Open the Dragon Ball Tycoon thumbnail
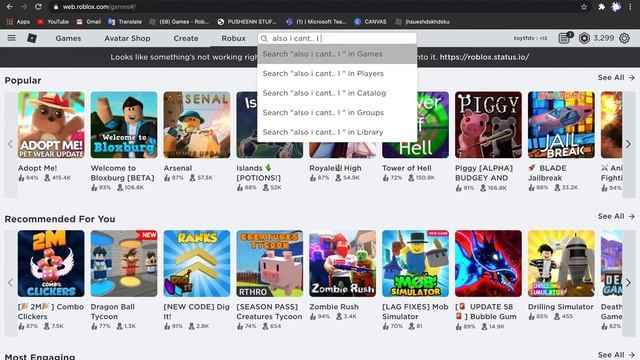Image resolution: width=640 pixels, height=360 pixels. pyautogui.click(x=124, y=264)
